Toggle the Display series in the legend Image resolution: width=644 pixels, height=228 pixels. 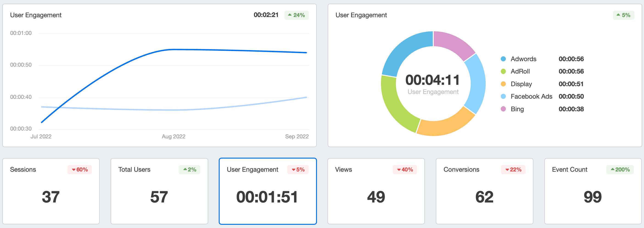521,84
